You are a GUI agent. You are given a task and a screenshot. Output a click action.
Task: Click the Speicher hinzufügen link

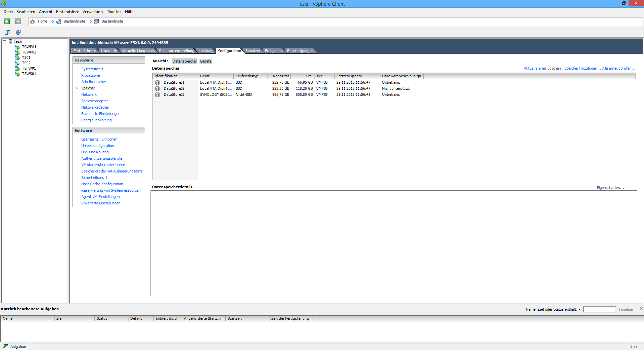(583, 68)
